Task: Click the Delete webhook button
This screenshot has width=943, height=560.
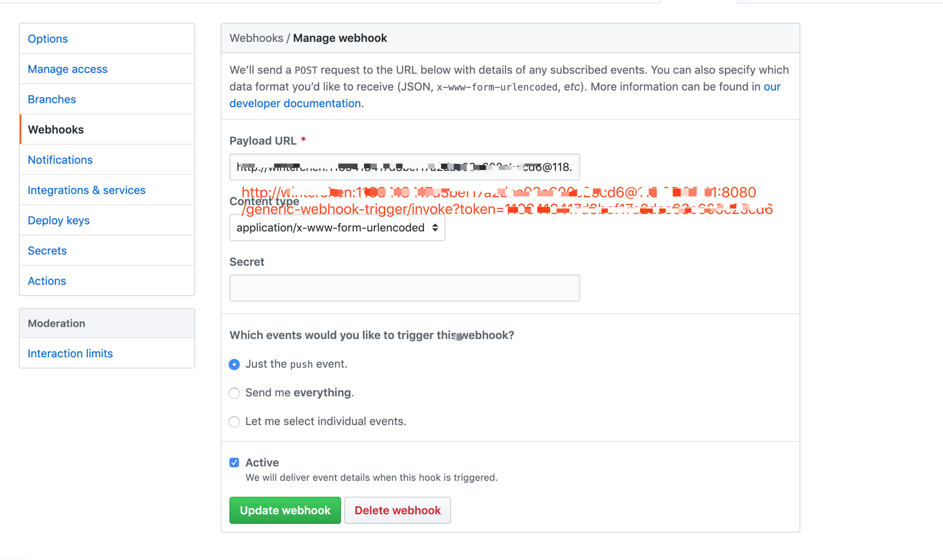Action: 397,510
